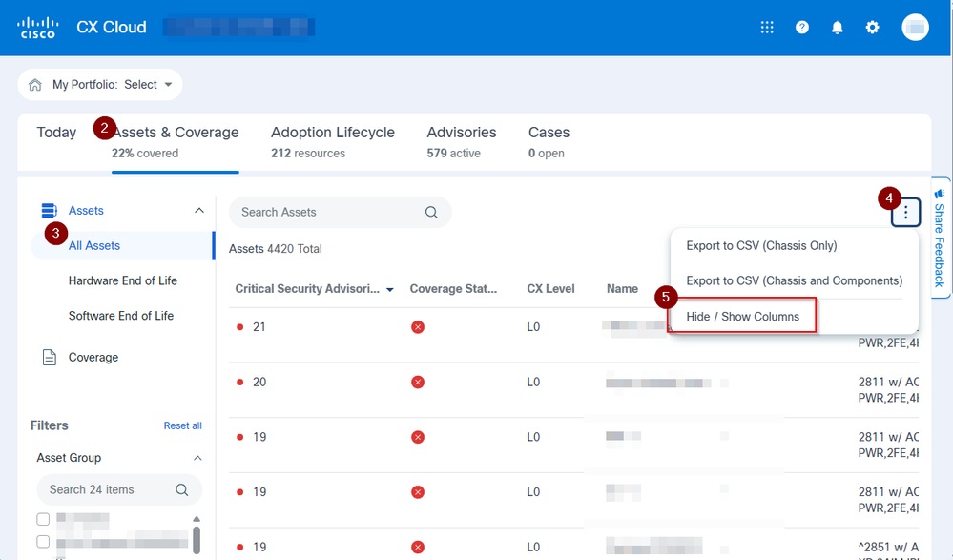This screenshot has width=953, height=560.
Task: Open notifications bell icon
Action: click(838, 28)
